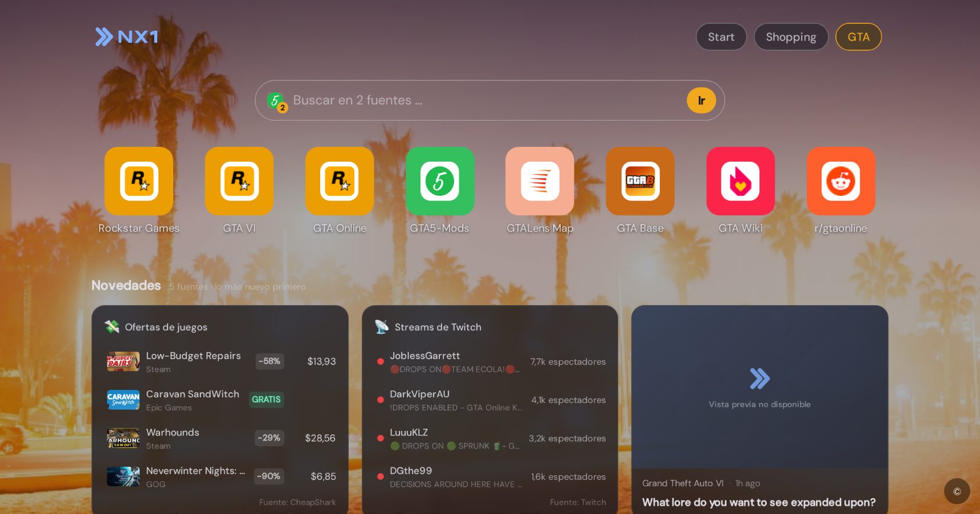Open the GTA Base shortcut icon
Screen dimensions: 980x514
640,181
